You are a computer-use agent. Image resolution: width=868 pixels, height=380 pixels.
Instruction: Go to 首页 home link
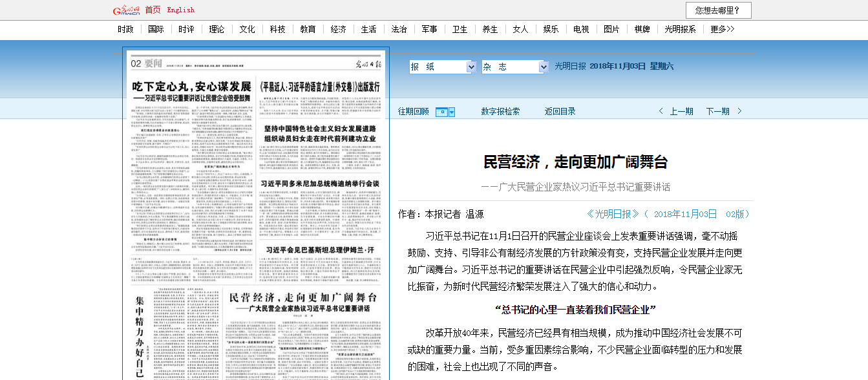(153, 10)
